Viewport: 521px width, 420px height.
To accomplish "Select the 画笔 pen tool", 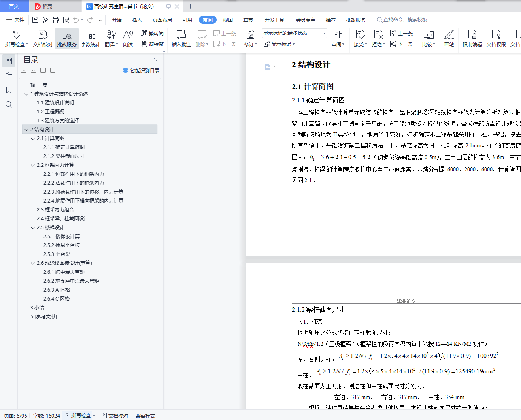I will [449, 38].
